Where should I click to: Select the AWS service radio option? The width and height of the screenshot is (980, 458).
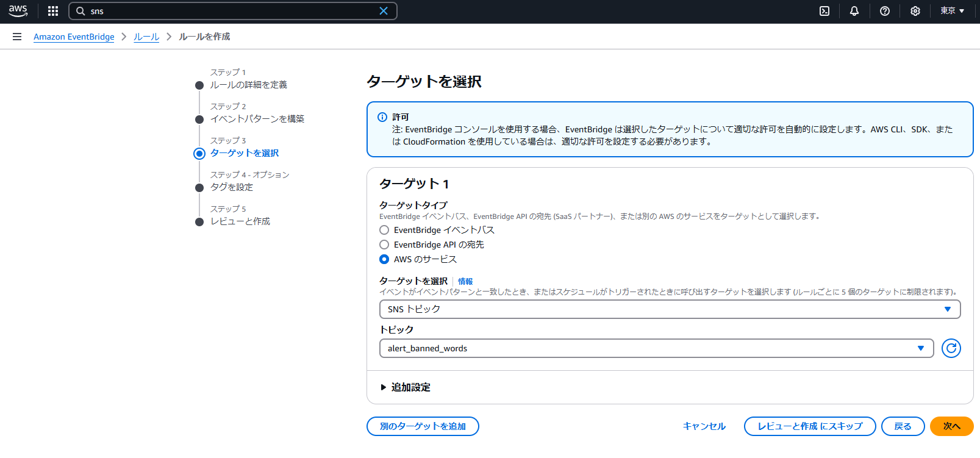click(x=384, y=259)
